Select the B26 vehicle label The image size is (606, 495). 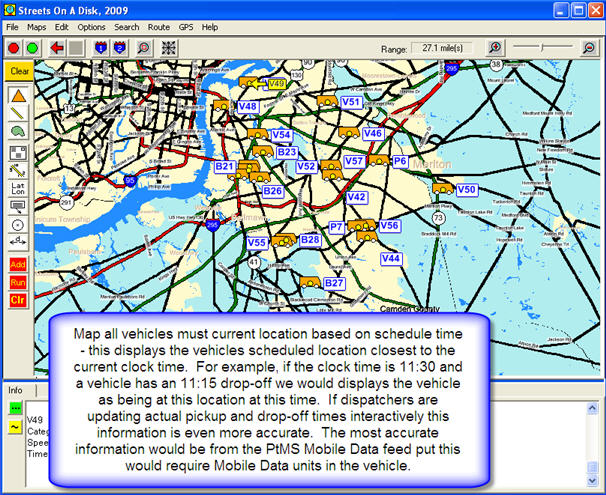click(272, 191)
